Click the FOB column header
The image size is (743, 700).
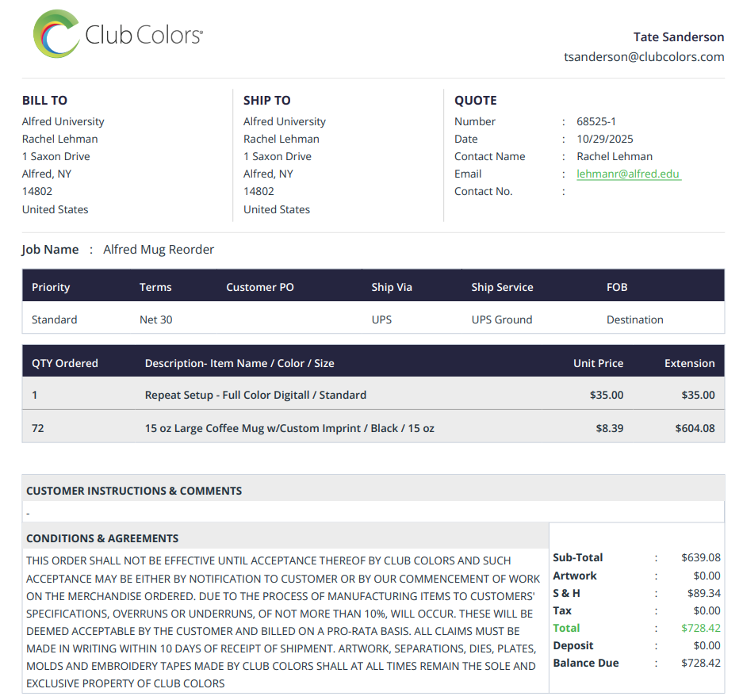tap(616, 287)
